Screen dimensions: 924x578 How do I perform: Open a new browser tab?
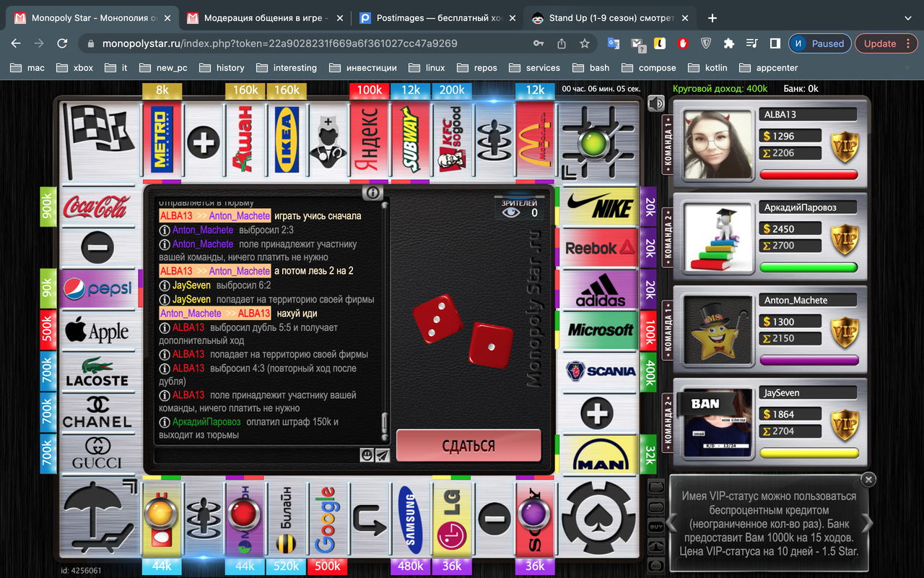(712, 18)
